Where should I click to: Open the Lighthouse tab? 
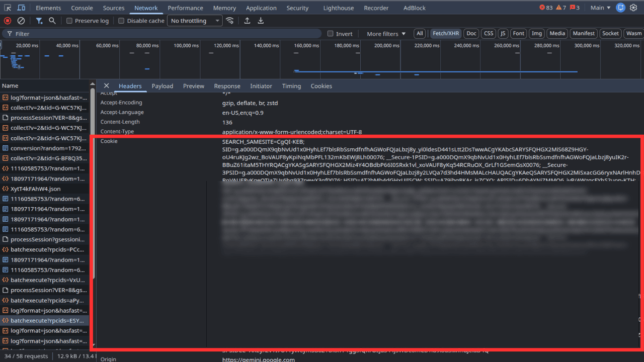click(x=339, y=8)
